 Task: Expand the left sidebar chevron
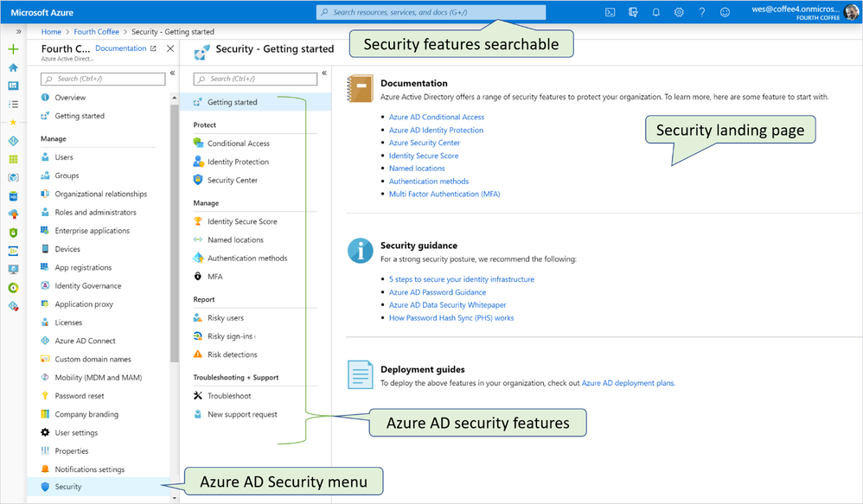pos(18,31)
